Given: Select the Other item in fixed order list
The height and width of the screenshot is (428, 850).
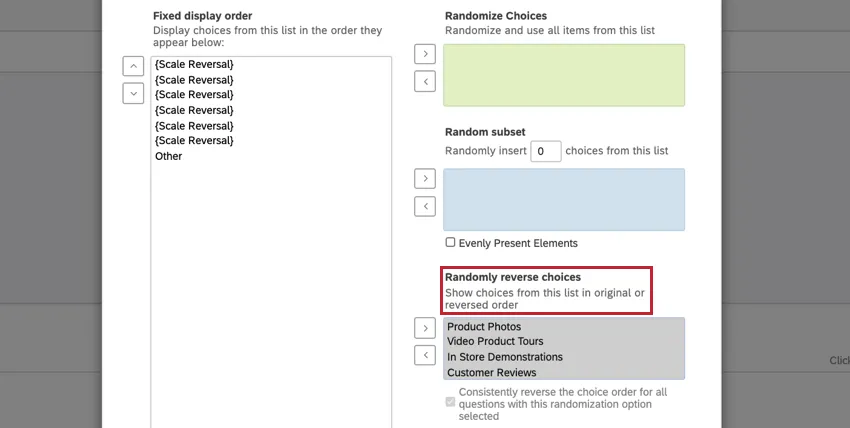Looking at the screenshot, I should coord(169,156).
